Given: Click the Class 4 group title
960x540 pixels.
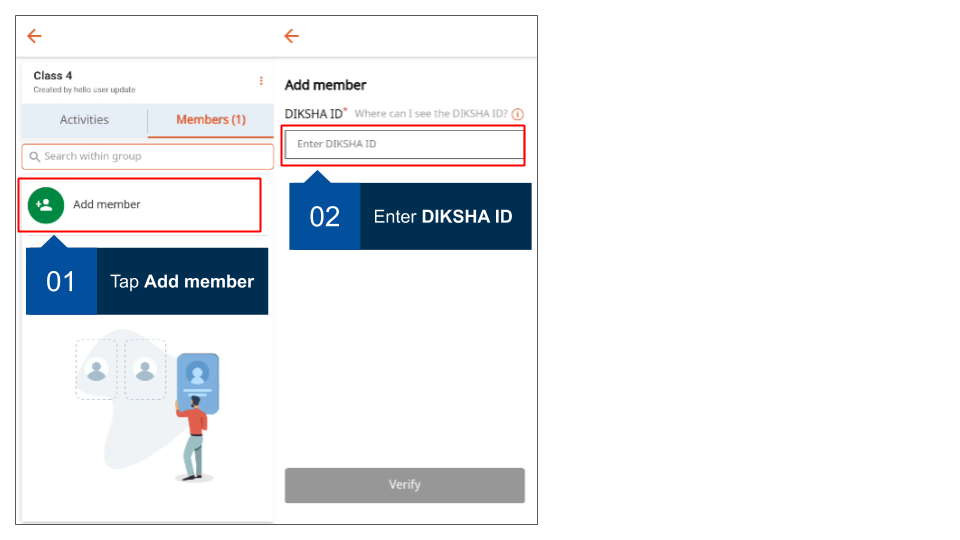Looking at the screenshot, I should (x=53, y=76).
